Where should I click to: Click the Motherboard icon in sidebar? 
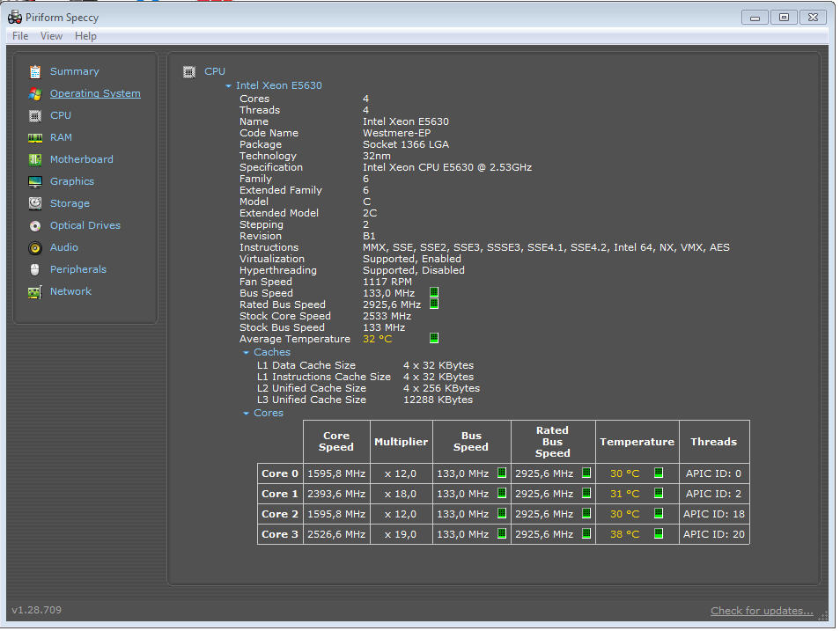point(35,159)
